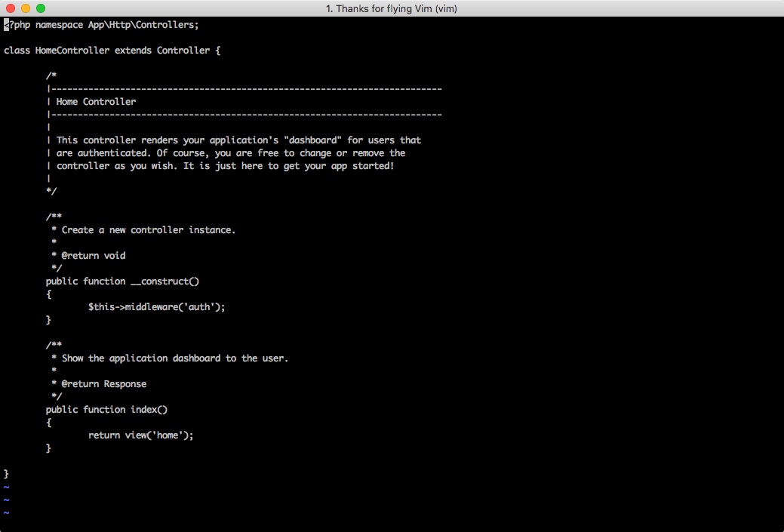
Task: Click the green zoom window button
Action: tap(41, 8)
